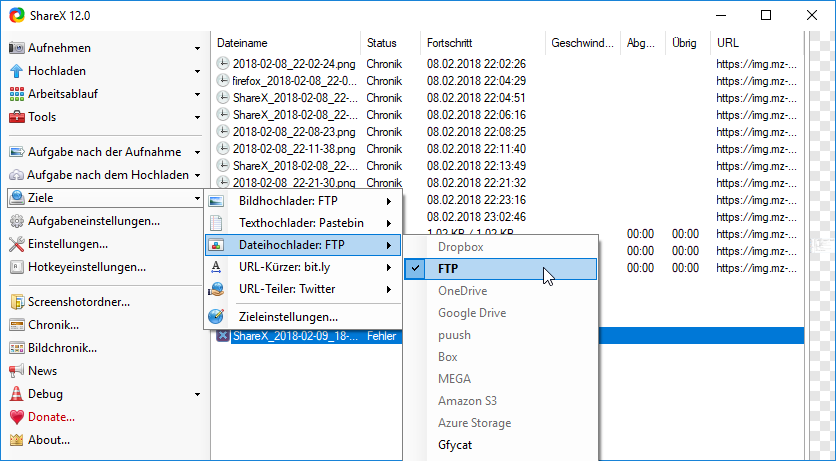Click the Arbeitsablauf grid icon

pos(17,94)
